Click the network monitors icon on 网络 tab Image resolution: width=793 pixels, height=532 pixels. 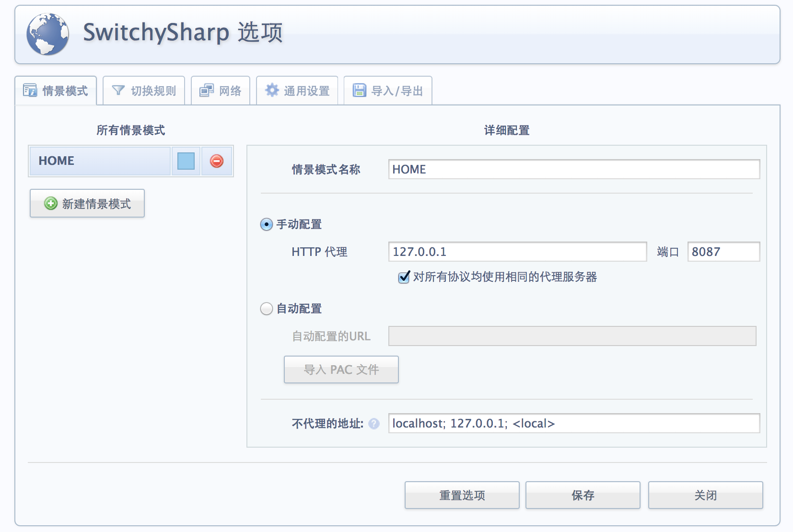[207, 90]
